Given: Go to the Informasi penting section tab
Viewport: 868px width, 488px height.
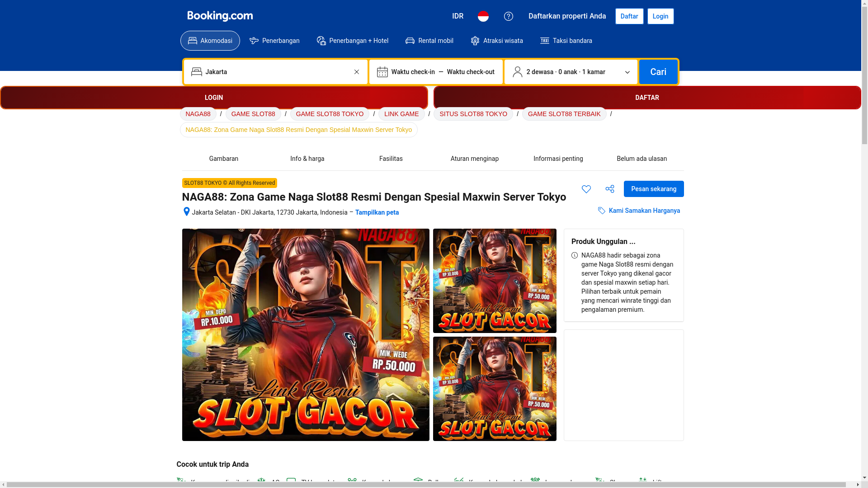Looking at the screenshot, I should pyautogui.click(x=558, y=159).
